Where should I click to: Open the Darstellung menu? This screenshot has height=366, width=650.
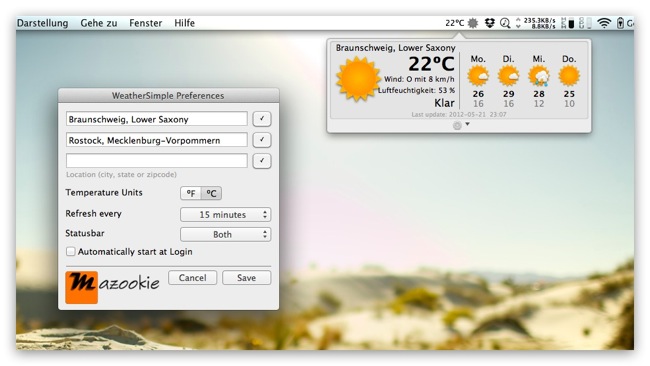tap(42, 23)
